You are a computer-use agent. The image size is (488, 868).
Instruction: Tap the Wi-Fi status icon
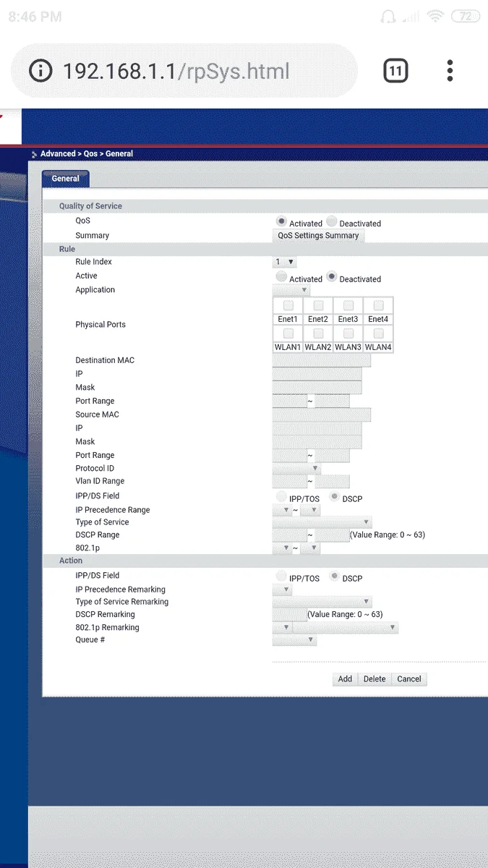435,16
